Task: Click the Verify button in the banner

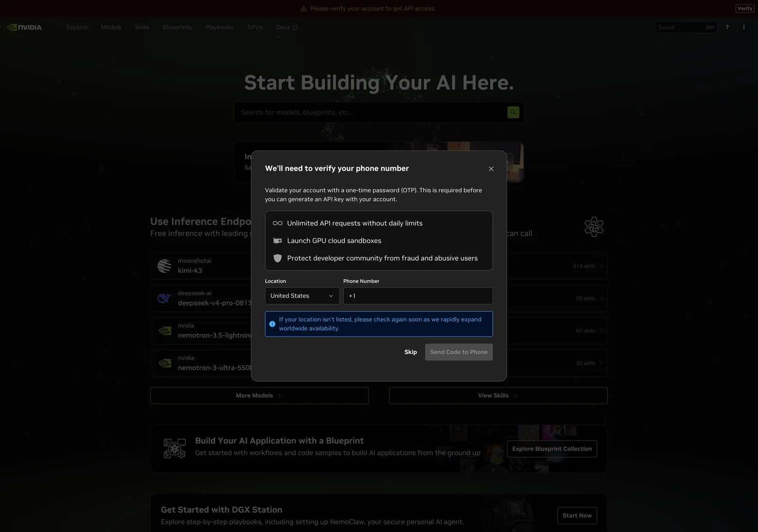Action: (x=745, y=9)
